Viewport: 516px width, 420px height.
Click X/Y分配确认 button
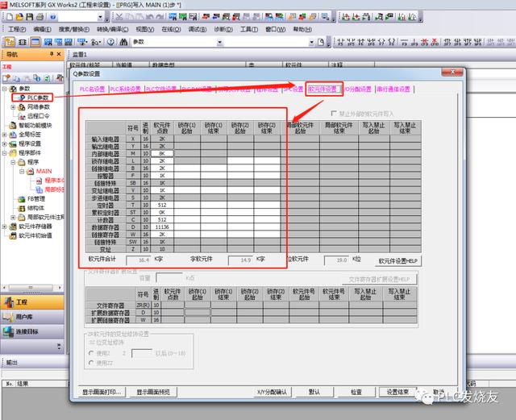(x=272, y=392)
